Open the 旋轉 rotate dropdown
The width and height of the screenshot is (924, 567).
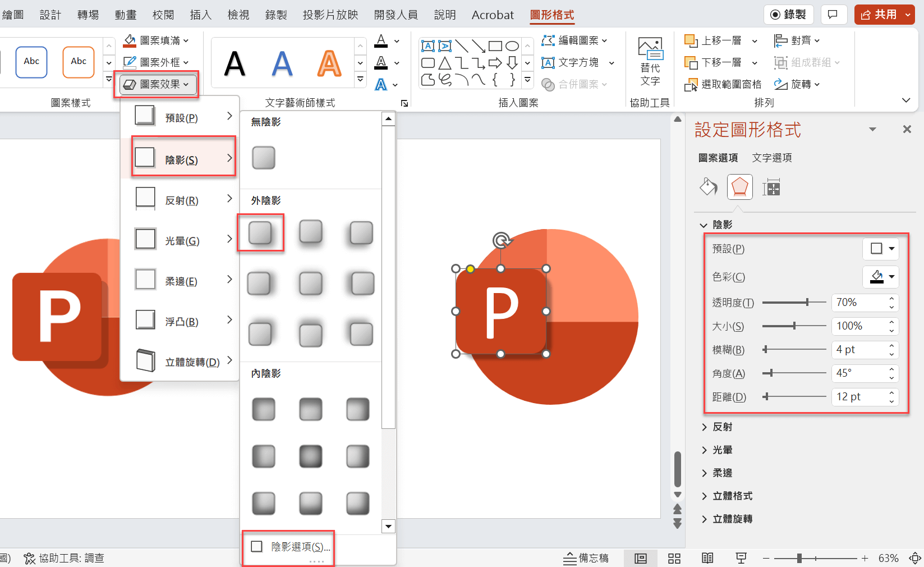[x=797, y=84]
